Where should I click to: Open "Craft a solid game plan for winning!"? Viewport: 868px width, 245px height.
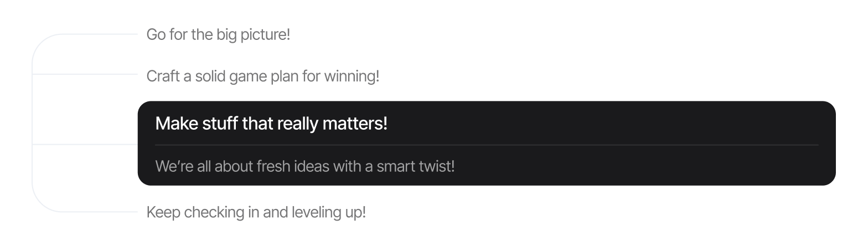(x=262, y=76)
